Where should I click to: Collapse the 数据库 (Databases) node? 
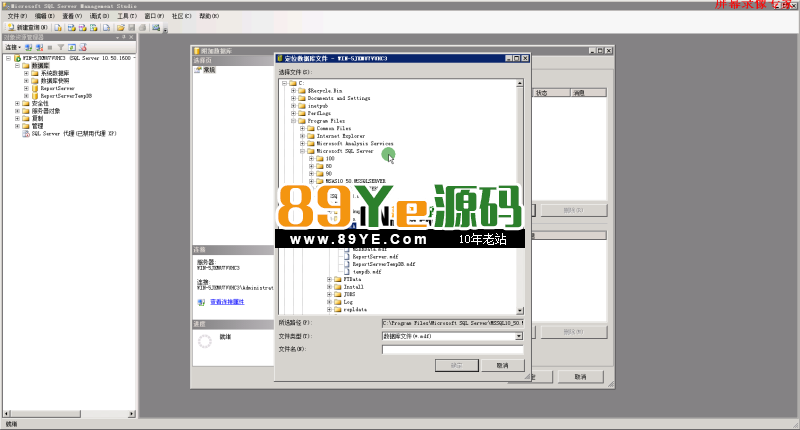pos(17,66)
